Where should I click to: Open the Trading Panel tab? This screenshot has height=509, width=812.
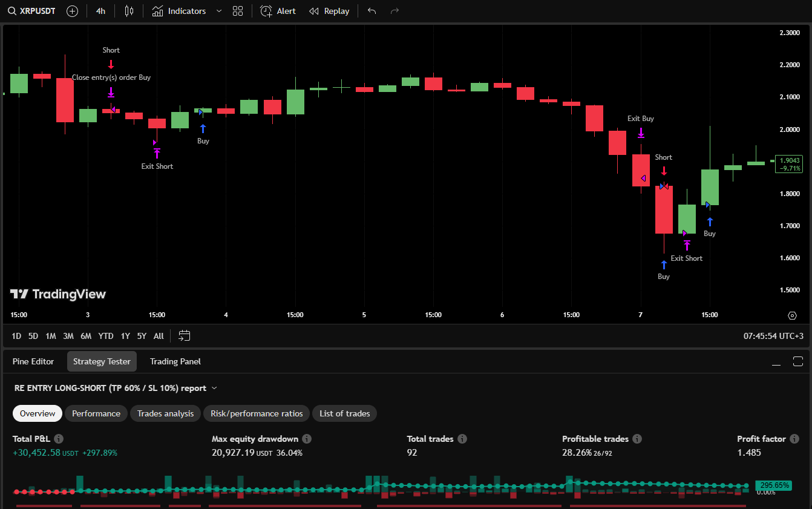175,361
